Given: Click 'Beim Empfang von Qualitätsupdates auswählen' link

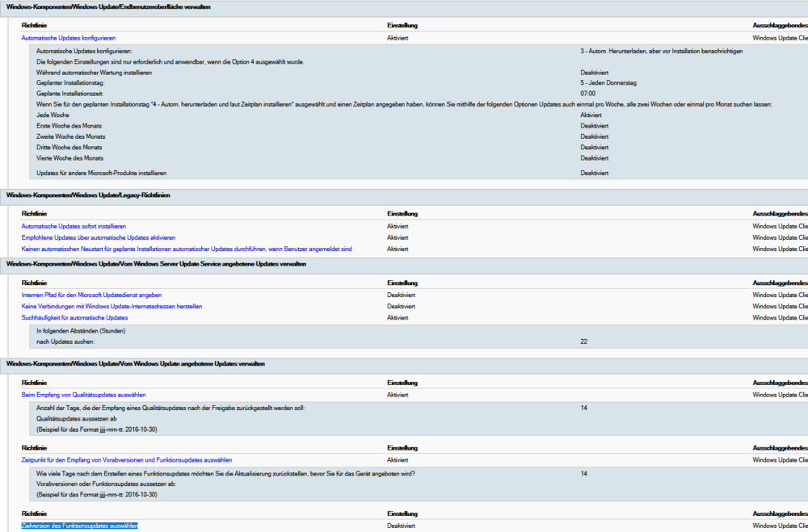Looking at the screenshot, I should pyautogui.click(x=83, y=396).
